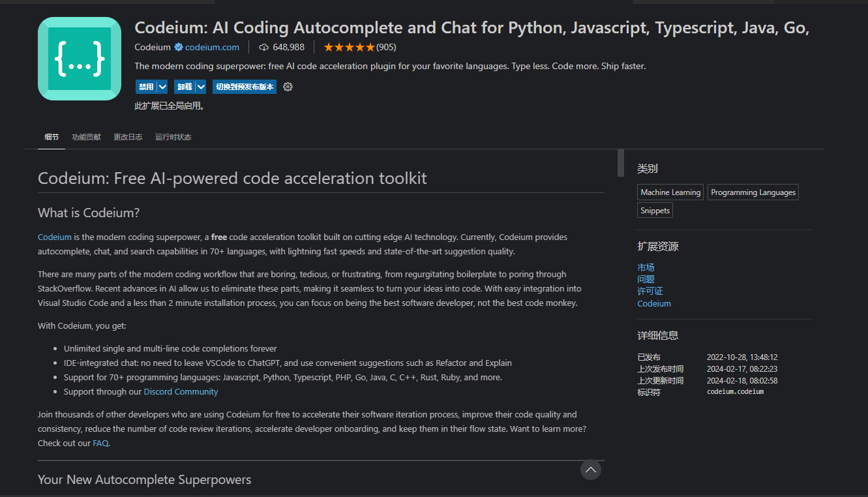
Task: Click the Codeium extension logo icon
Action: point(80,59)
